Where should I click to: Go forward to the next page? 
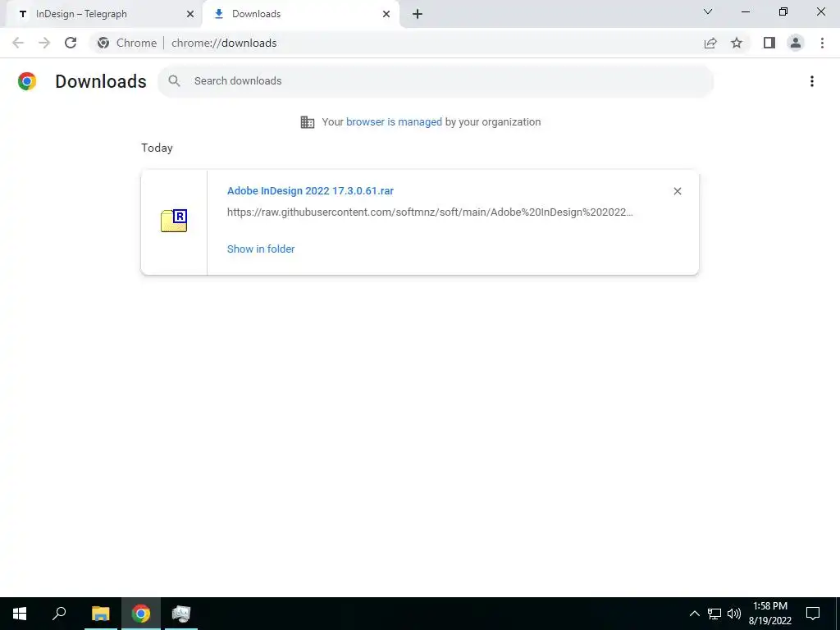tap(44, 43)
